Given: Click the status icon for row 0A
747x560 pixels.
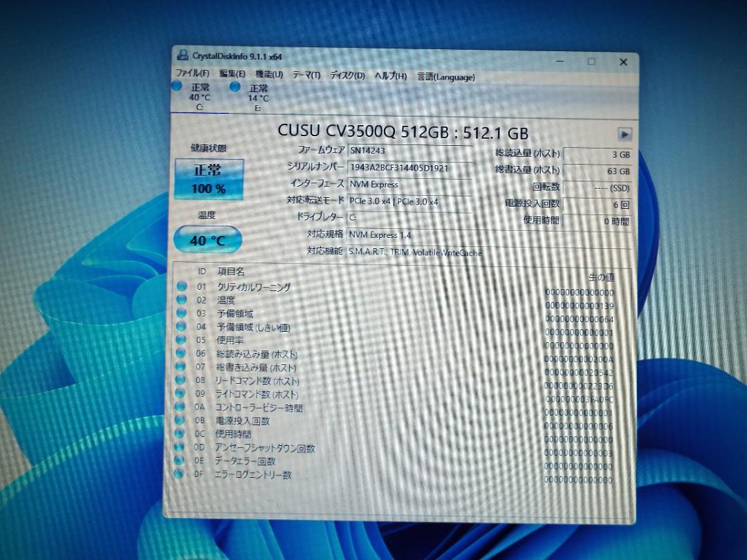Looking at the screenshot, I should tap(180, 407).
